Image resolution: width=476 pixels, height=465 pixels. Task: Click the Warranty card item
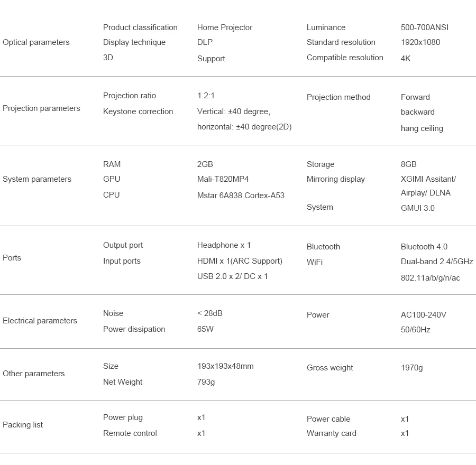[x=332, y=433]
